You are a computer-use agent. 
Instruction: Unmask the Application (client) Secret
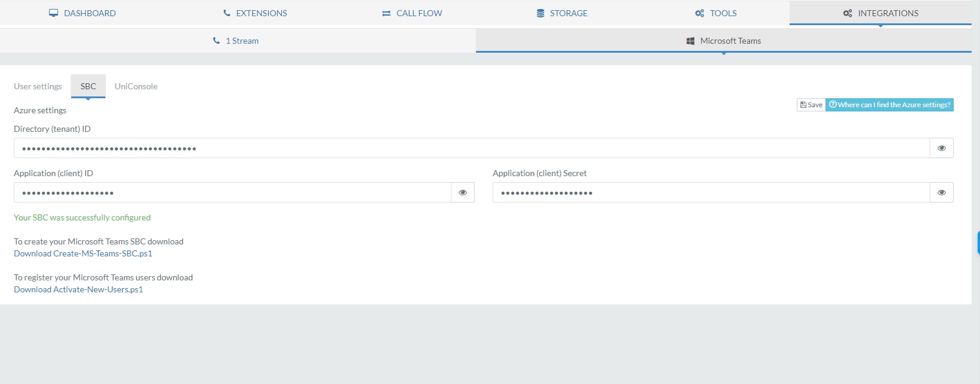pos(942,192)
